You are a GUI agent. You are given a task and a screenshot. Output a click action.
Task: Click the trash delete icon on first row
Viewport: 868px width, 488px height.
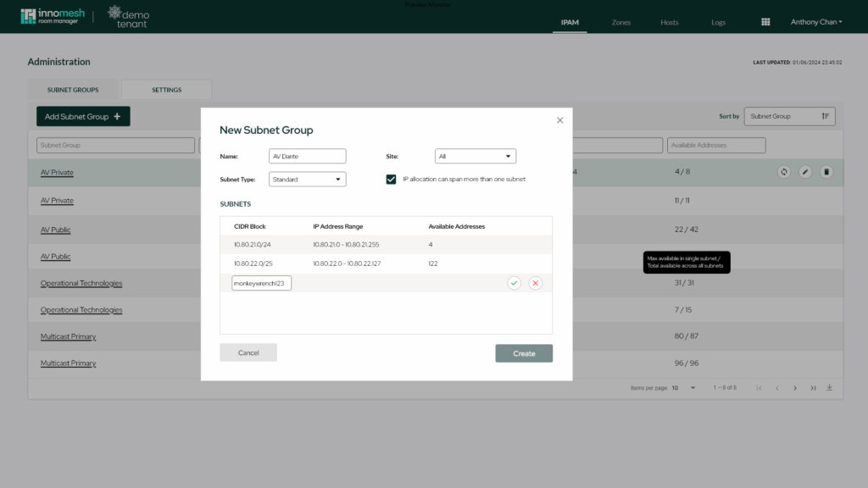tap(826, 172)
